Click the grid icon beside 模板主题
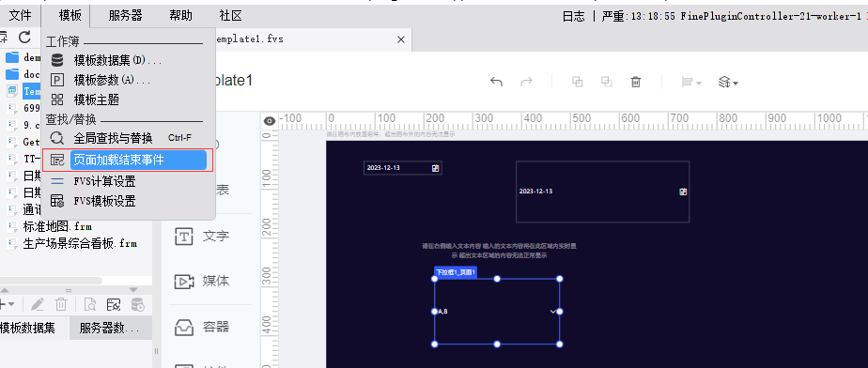 [x=57, y=100]
